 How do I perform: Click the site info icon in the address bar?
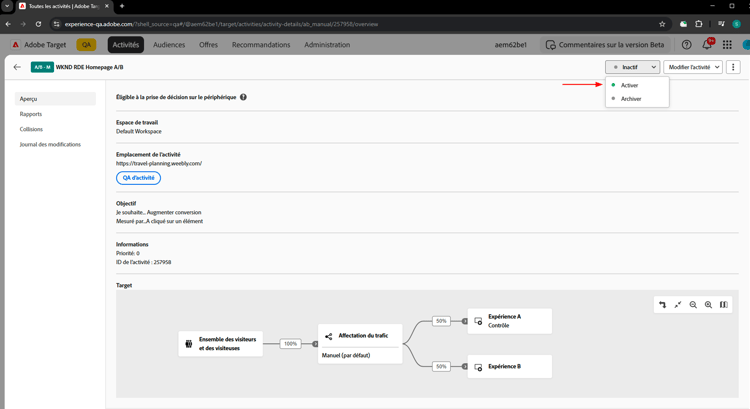56,24
